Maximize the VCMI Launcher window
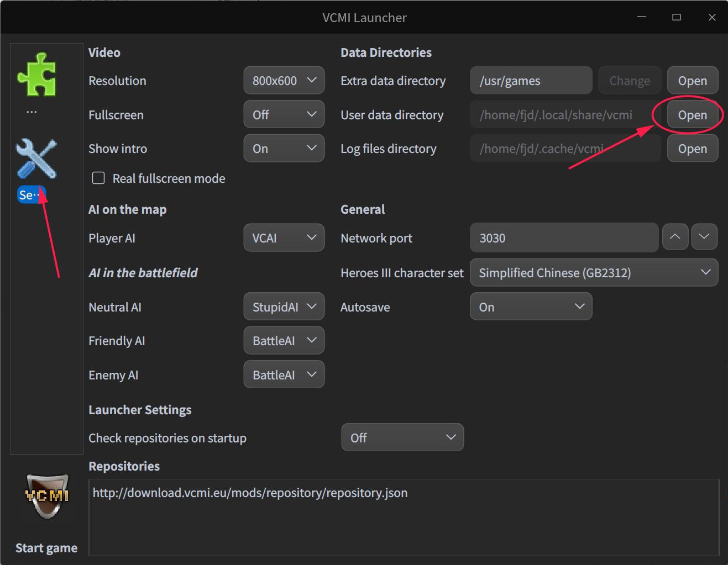728x565 pixels. tap(677, 17)
